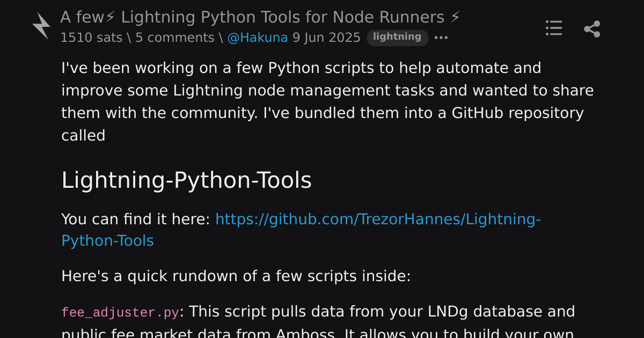Click the 9 Jun 2025 date

pos(326,38)
